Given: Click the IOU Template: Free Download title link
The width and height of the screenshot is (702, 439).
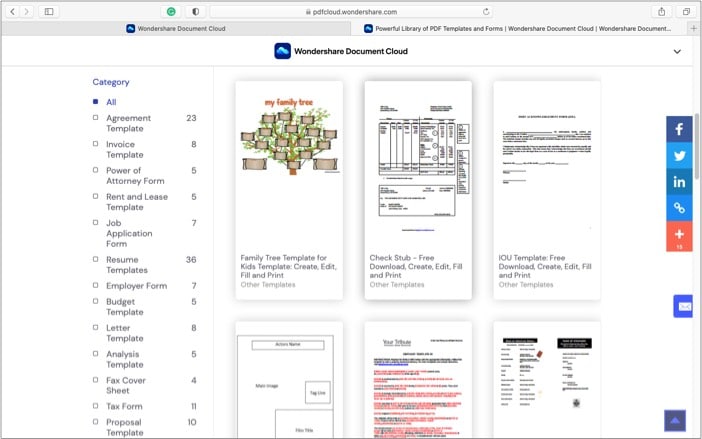Looking at the screenshot, I should [x=545, y=266].
